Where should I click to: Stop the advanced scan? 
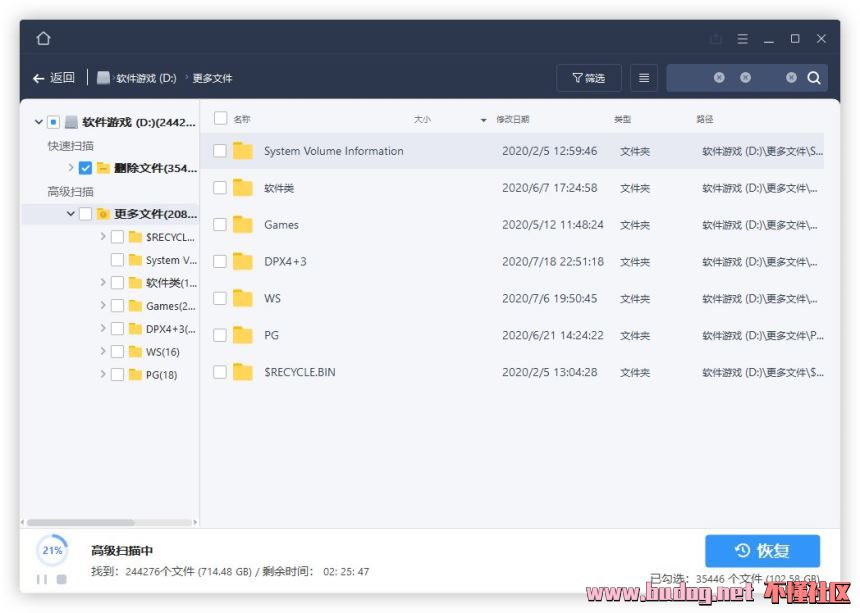(61, 579)
